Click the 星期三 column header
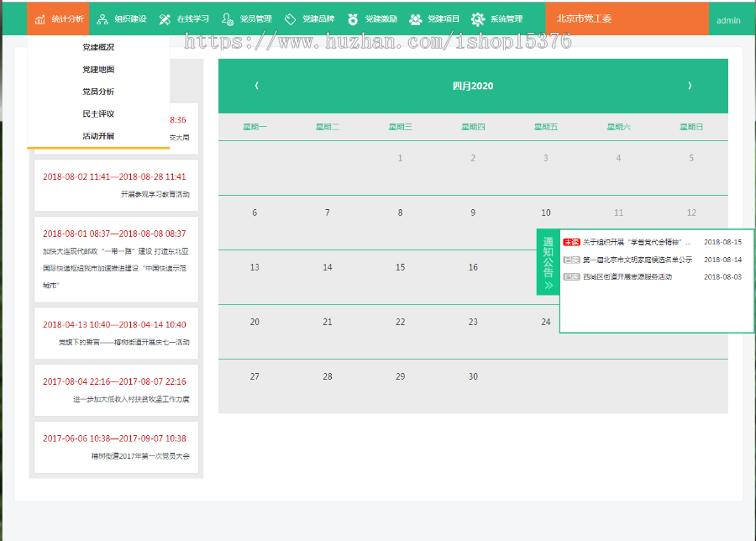 [x=400, y=127]
